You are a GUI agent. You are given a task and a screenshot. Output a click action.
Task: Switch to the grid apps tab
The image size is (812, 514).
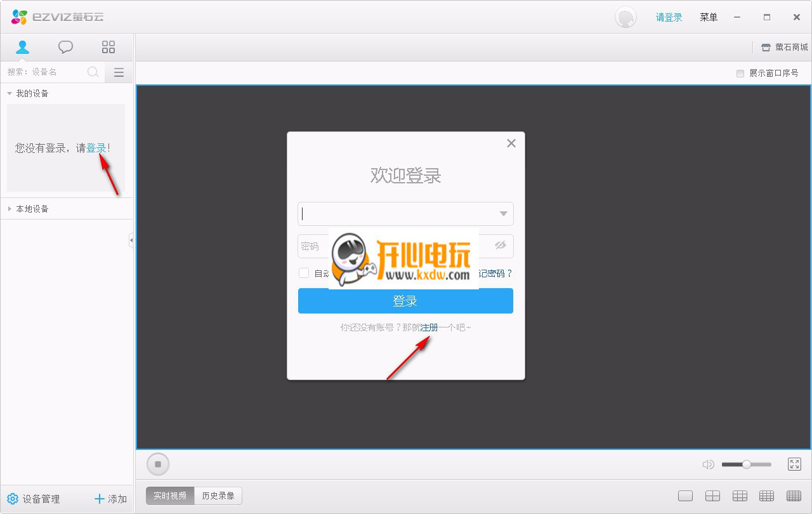[x=108, y=47]
